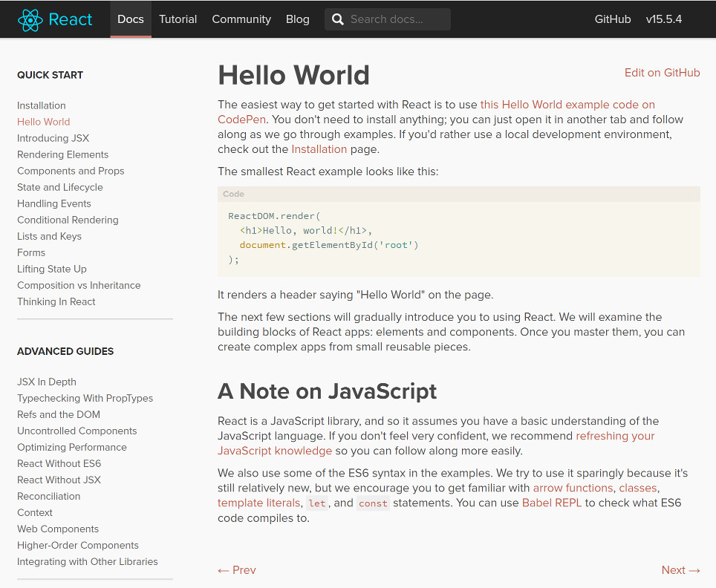Navigate to Components and Props

(x=71, y=171)
